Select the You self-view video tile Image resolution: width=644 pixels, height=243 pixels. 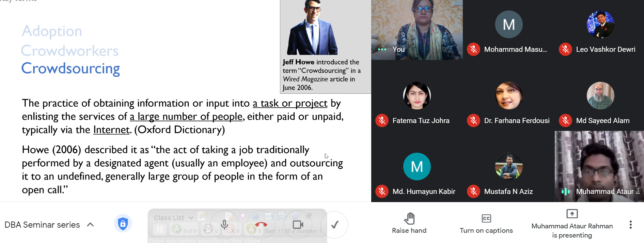[417, 30]
